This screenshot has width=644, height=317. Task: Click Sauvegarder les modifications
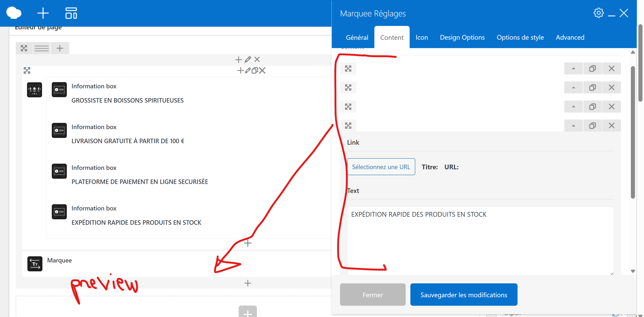pyautogui.click(x=464, y=295)
